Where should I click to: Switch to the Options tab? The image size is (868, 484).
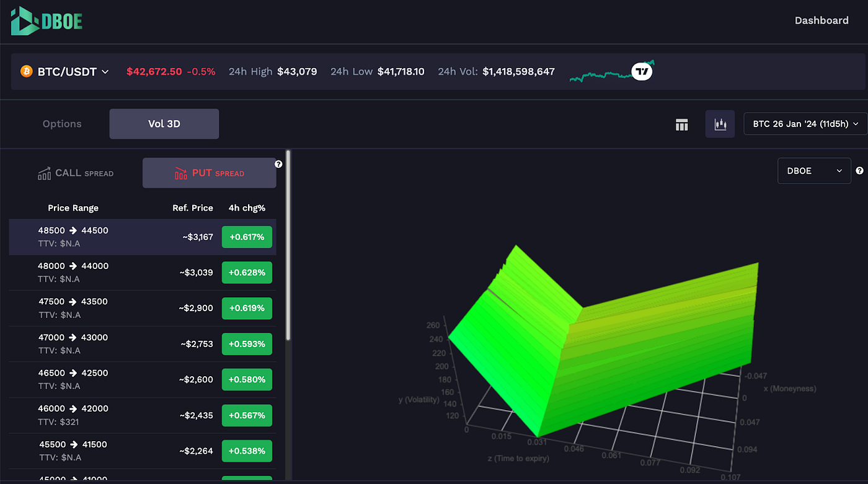point(61,123)
